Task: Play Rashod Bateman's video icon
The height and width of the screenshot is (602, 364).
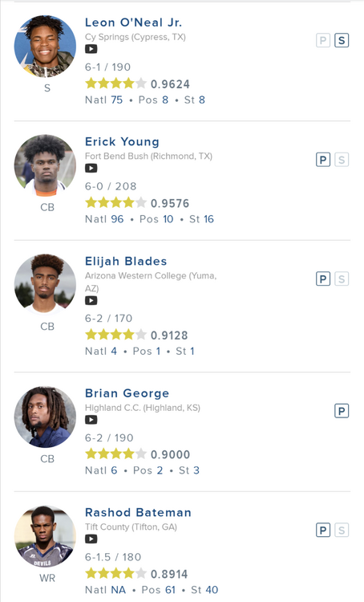Action: [91, 539]
